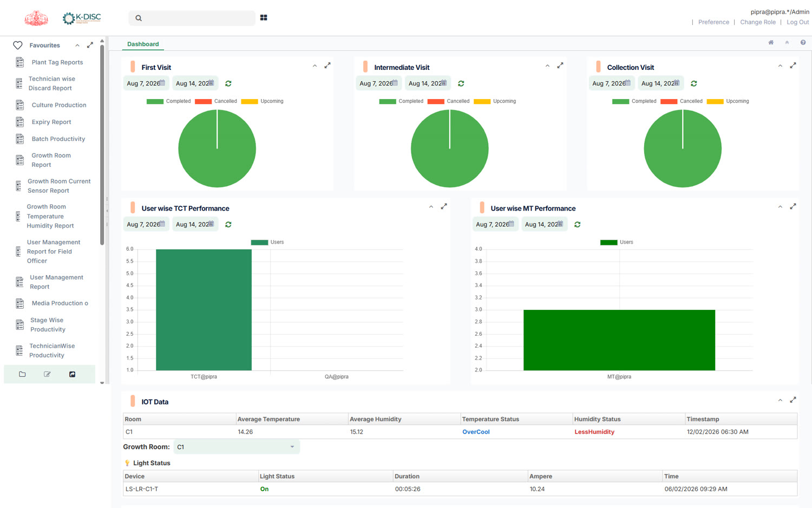
Task: Click the Change Role link
Action: click(758, 22)
